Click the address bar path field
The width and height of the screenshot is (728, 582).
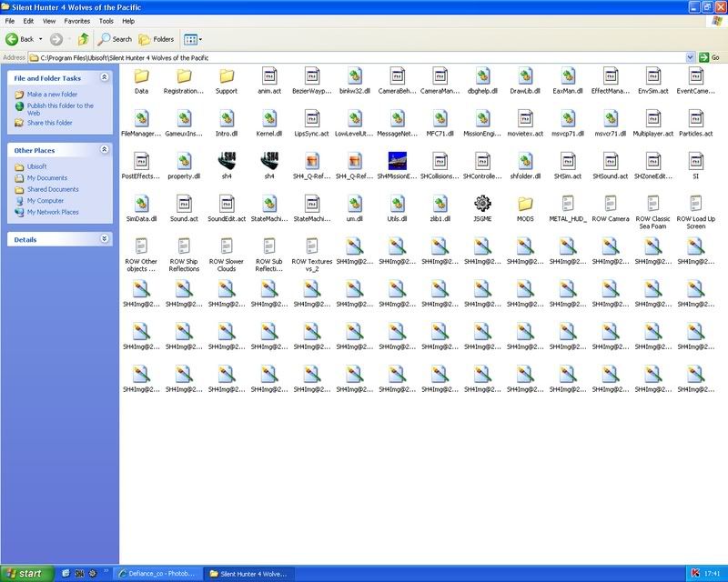pos(358,57)
